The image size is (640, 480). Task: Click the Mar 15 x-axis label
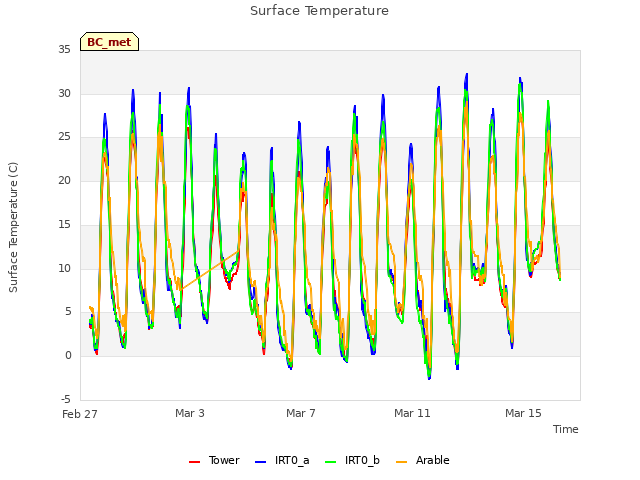pyautogui.click(x=523, y=413)
